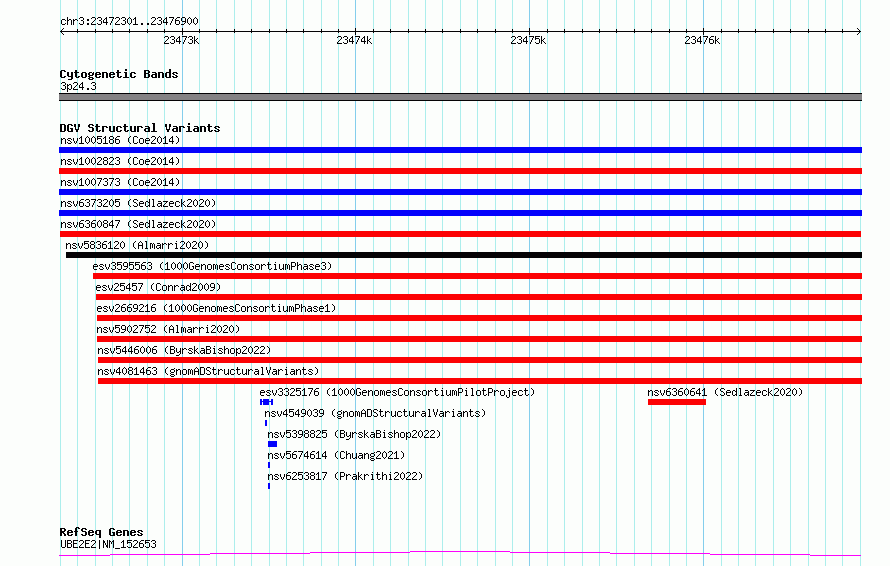Click the RefSeq Genes track title
The image size is (890, 566).
[101, 533]
